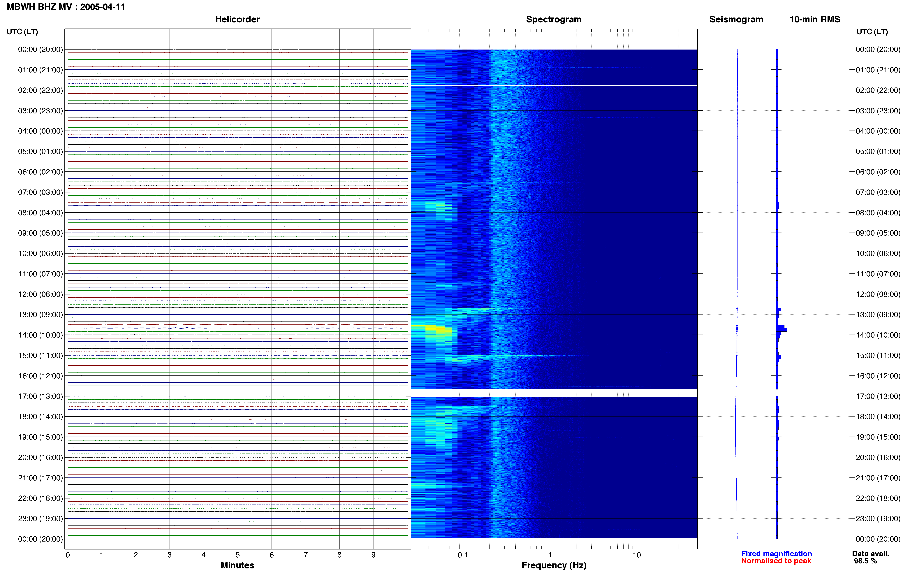Click the 10-min RMS column heading
Viewport: 924px width, 578px height.
815,19
